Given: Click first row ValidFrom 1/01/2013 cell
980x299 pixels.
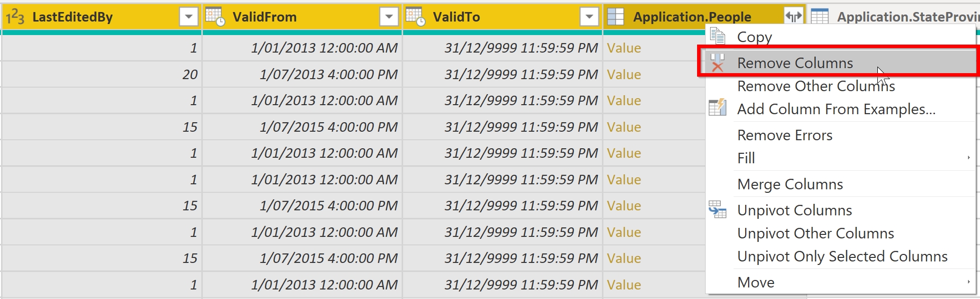Looking at the screenshot, I should pyautogui.click(x=302, y=48).
